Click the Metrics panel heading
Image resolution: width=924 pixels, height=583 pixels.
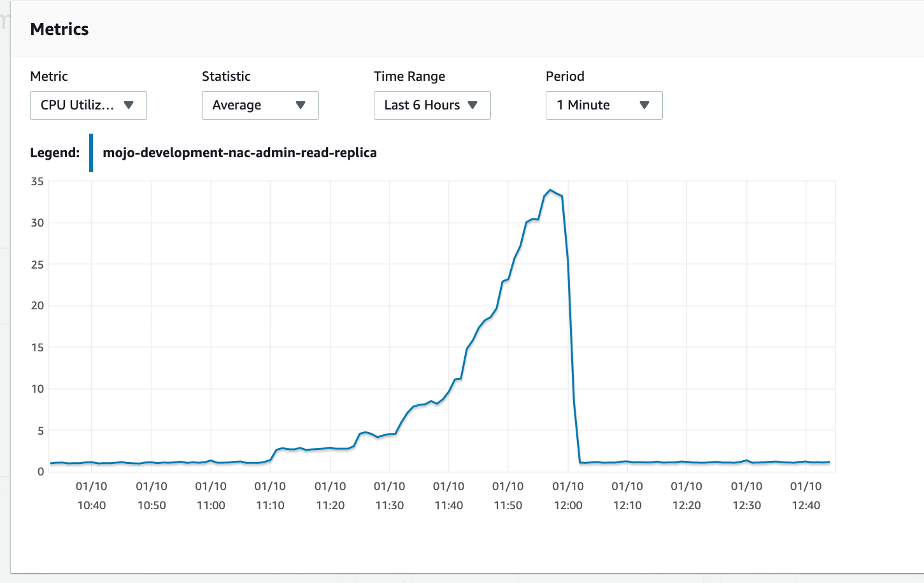click(x=59, y=29)
